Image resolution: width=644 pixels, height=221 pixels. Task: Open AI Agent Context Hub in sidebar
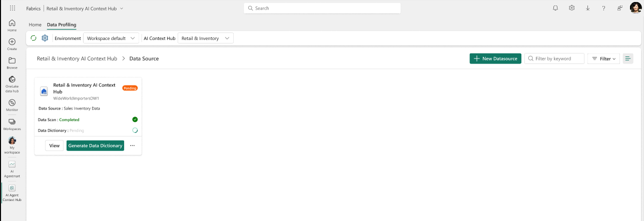[x=12, y=193]
